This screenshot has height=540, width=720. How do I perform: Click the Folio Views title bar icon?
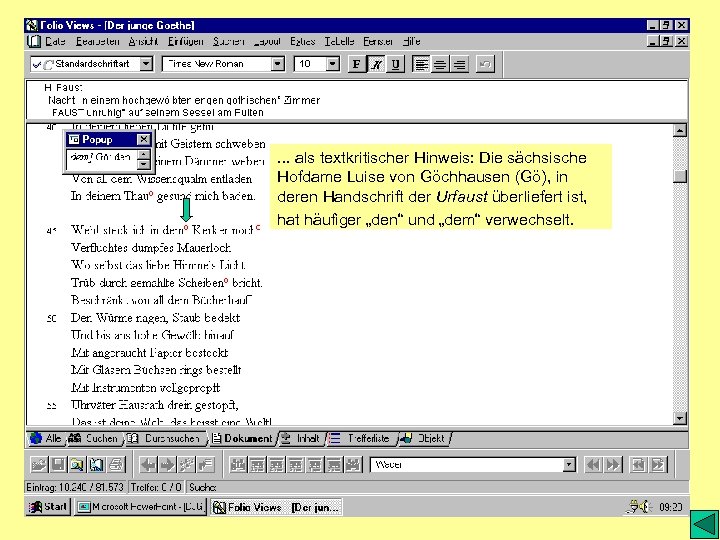(32, 25)
